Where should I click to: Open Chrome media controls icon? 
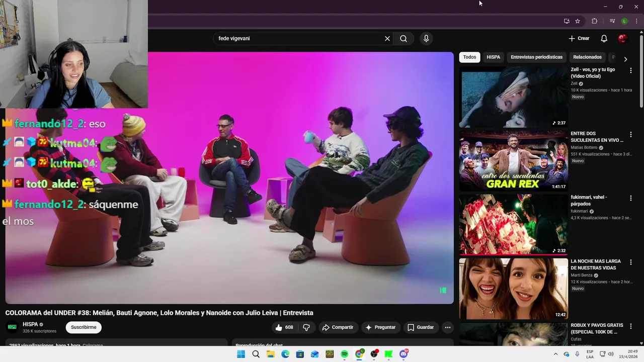612,21
